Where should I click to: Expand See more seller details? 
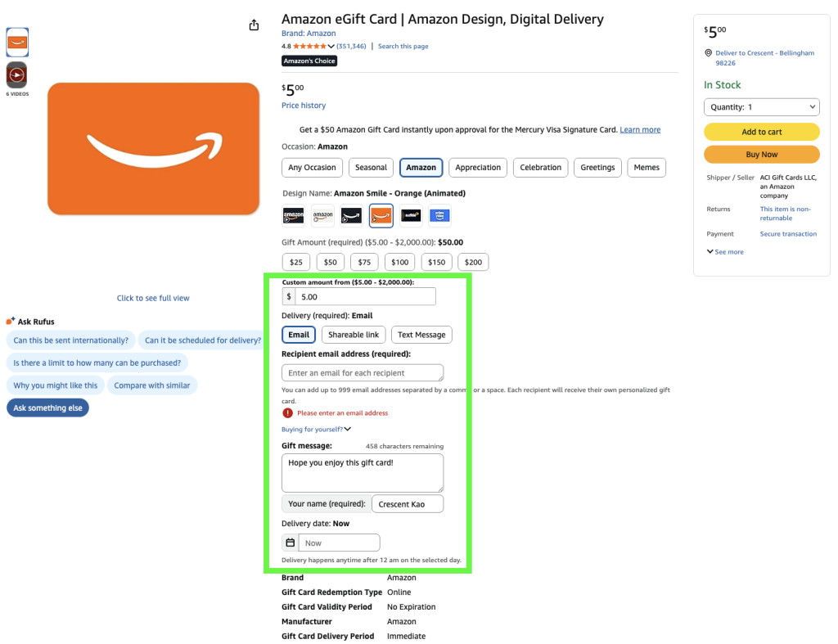click(725, 252)
